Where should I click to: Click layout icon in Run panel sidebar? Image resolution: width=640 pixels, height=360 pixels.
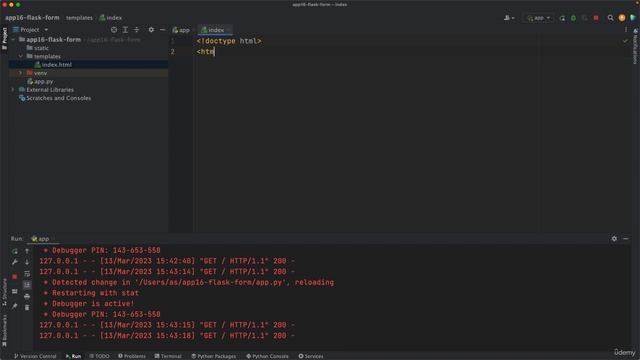point(15,291)
